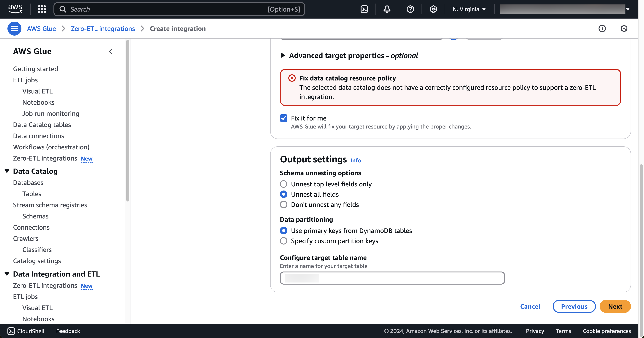The image size is (644, 338).
Task: Open the AWS services grid menu
Action: click(42, 9)
